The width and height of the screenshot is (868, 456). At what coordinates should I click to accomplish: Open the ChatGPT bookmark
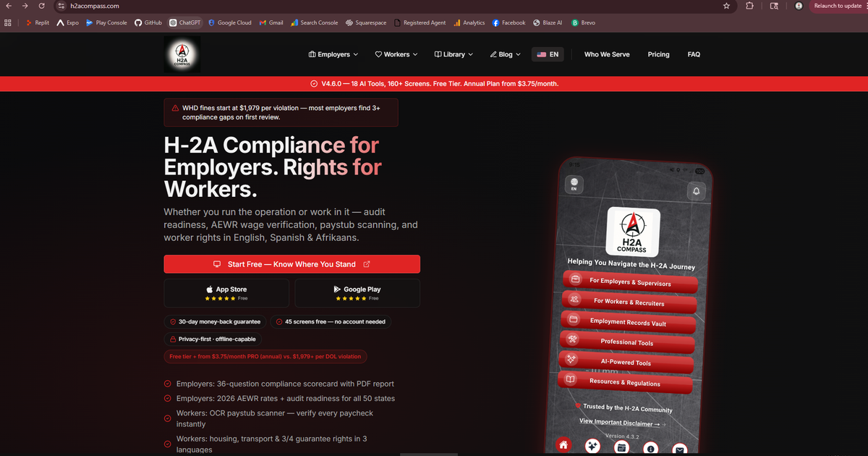click(x=185, y=22)
